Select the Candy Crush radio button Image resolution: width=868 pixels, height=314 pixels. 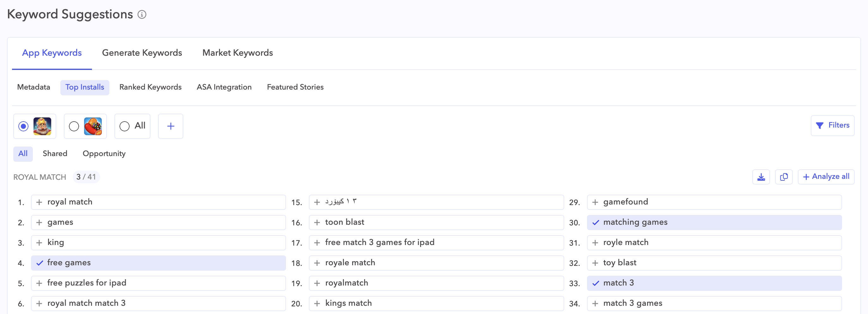pyautogui.click(x=74, y=126)
